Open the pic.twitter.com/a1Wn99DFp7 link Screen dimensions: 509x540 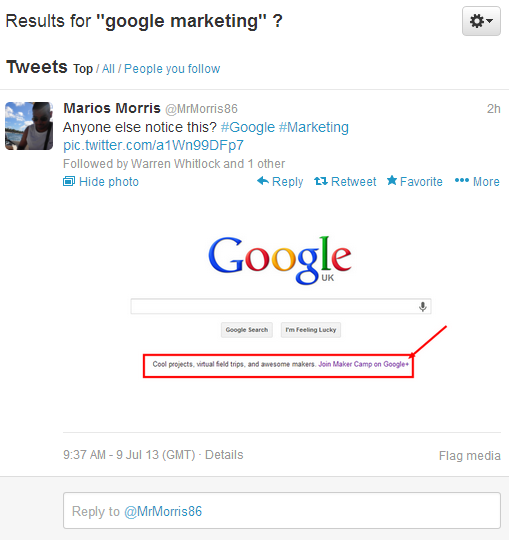pos(153,145)
